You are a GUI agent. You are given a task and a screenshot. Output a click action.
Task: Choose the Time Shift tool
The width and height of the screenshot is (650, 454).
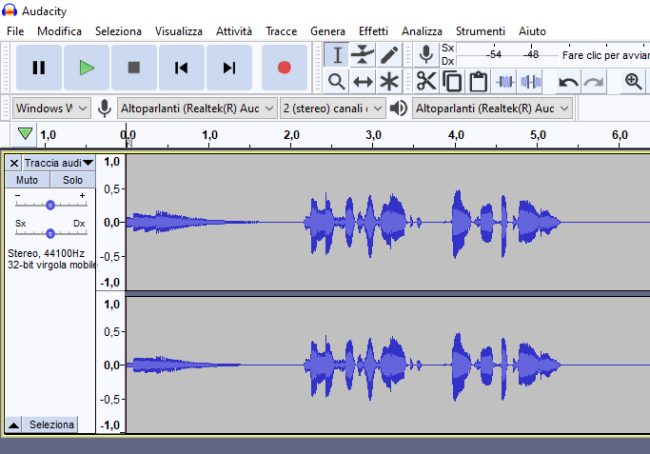click(363, 82)
